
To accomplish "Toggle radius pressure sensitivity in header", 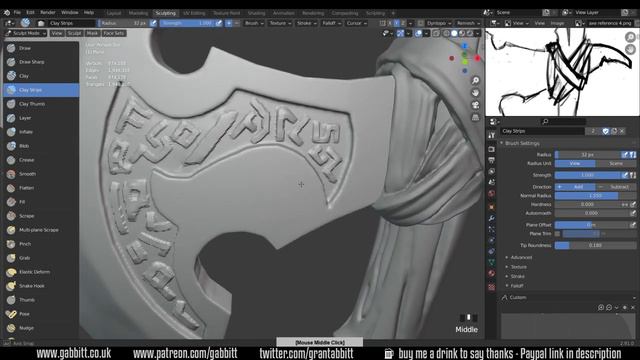I will (x=153, y=23).
